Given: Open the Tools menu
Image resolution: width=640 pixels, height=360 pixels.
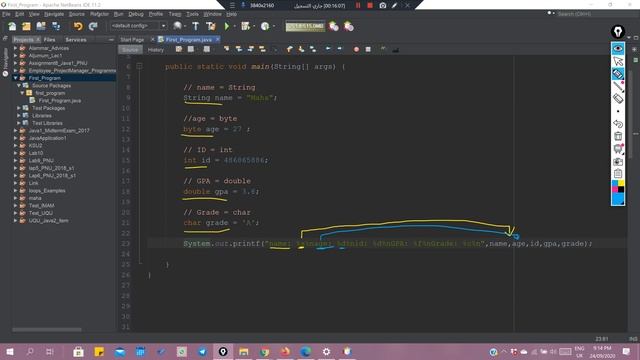Looking at the screenshot, I should [x=192, y=14].
